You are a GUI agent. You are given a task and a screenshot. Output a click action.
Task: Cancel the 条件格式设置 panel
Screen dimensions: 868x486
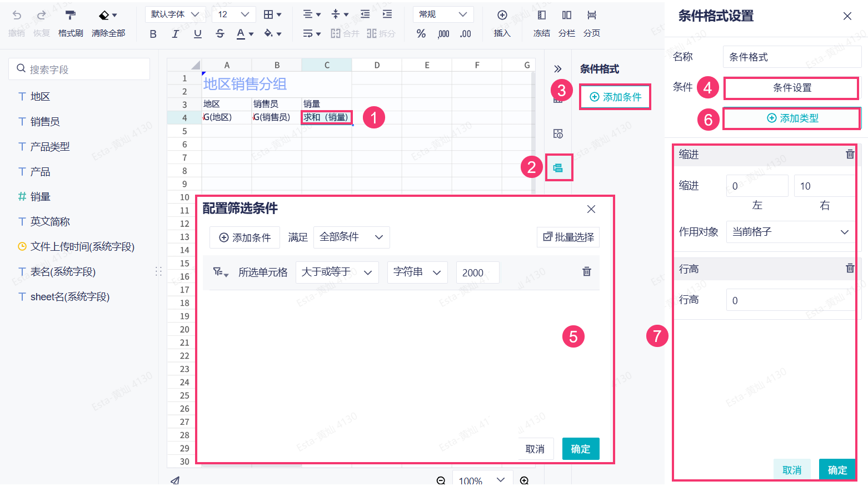pyautogui.click(x=792, y=470)
